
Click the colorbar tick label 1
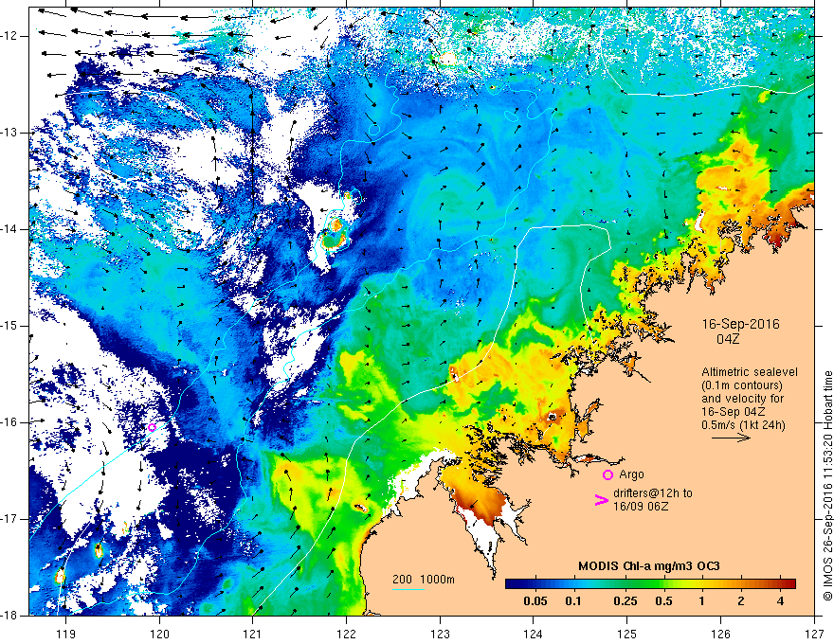[x=702, y=601]
